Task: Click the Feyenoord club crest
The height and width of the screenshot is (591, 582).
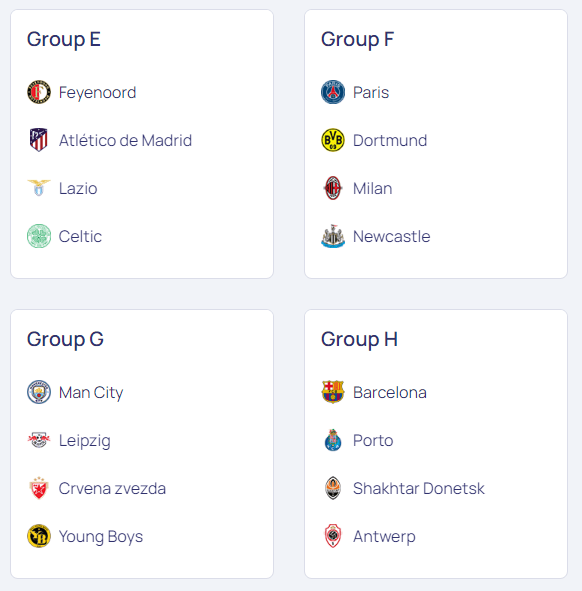Action: pos(39,92)
